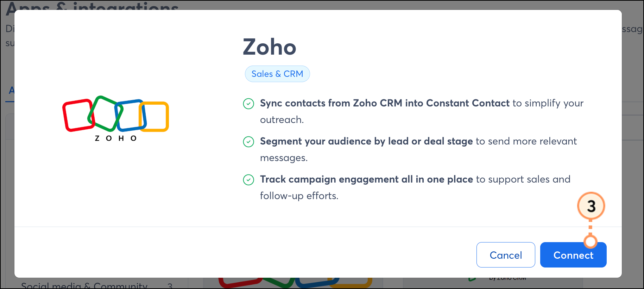This screenshot has width=644, height=289.
Task: Click the Apps & integrations page heading
Action: 92,6
